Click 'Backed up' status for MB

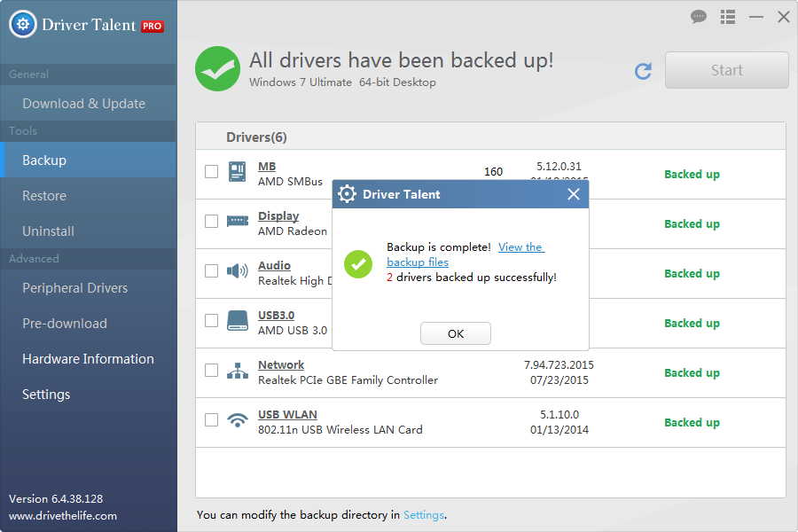692,174
